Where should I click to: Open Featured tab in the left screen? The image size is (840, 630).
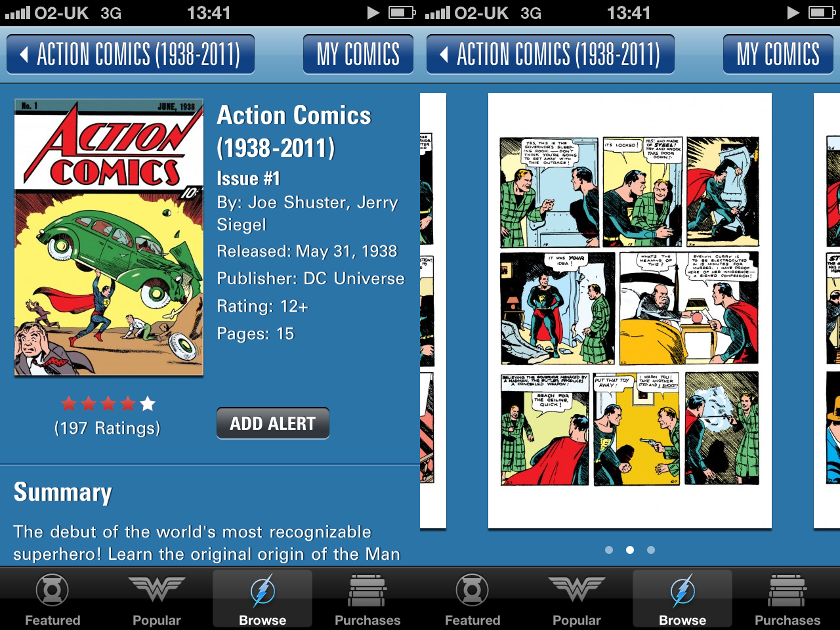(x=52, y=598)
